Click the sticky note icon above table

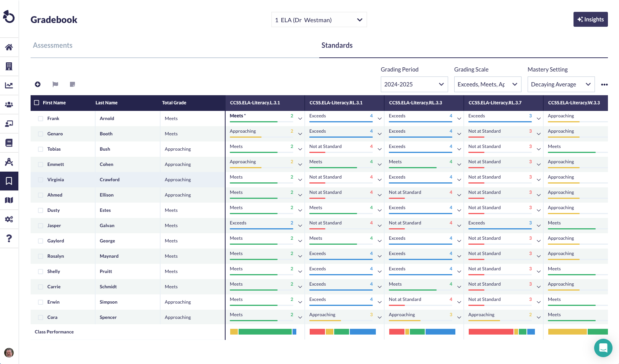pos(73,84)
